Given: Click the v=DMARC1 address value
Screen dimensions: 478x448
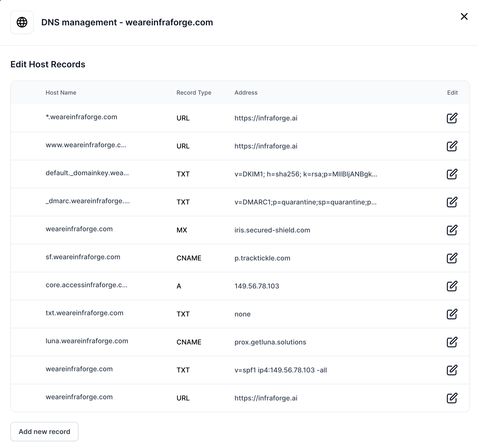Looking at the screenshot, I should 306,202.
